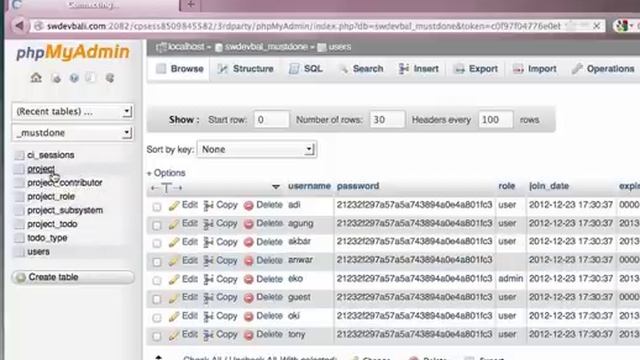This screenshot has width=640, height=360.
Task: Click the todo_type table icon
Action: click(19, 238)
